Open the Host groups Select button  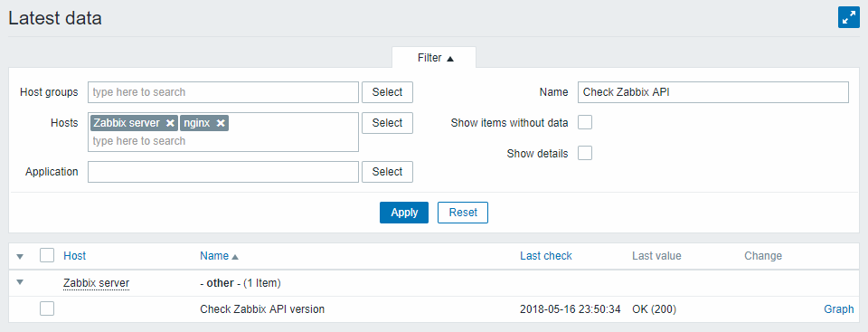388,92
